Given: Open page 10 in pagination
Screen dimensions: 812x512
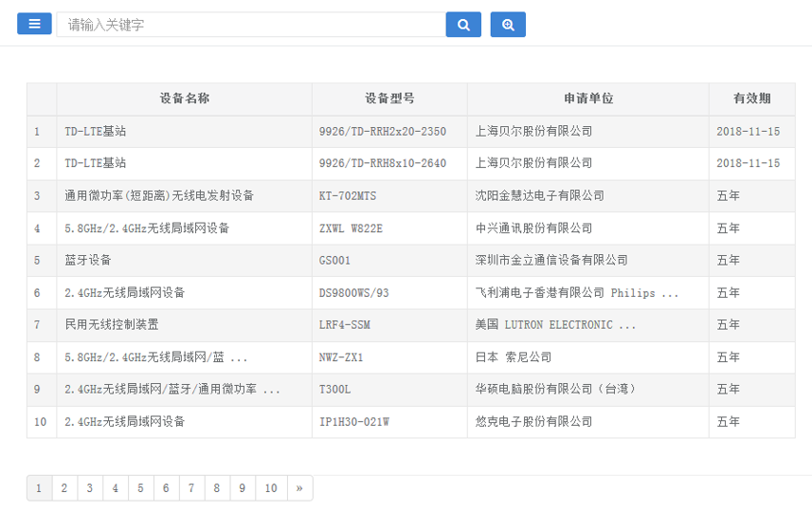Looking at the screenshot, I should coord(271,488).
